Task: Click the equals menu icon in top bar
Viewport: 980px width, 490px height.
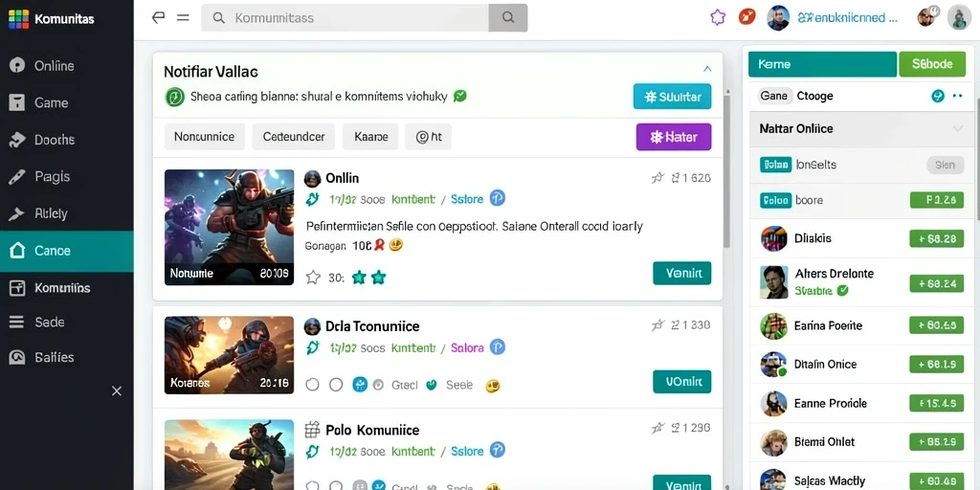Action: click(183, 17)
